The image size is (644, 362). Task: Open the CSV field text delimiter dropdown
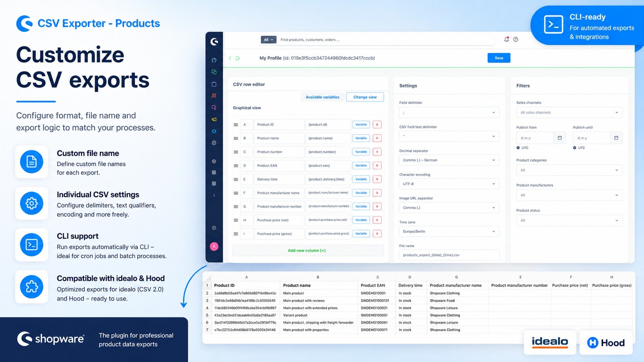coord(449,136)
